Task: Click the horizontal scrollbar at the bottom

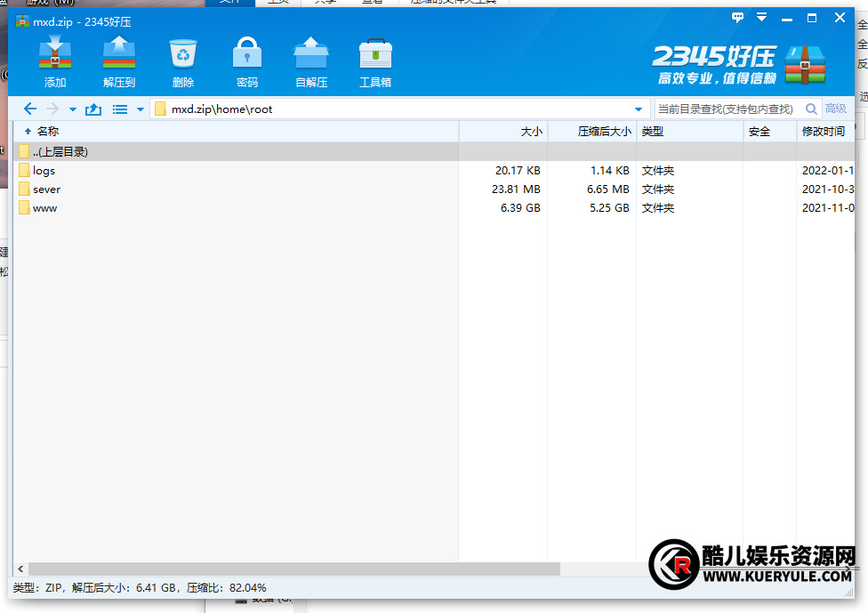Action: [293, 569]
